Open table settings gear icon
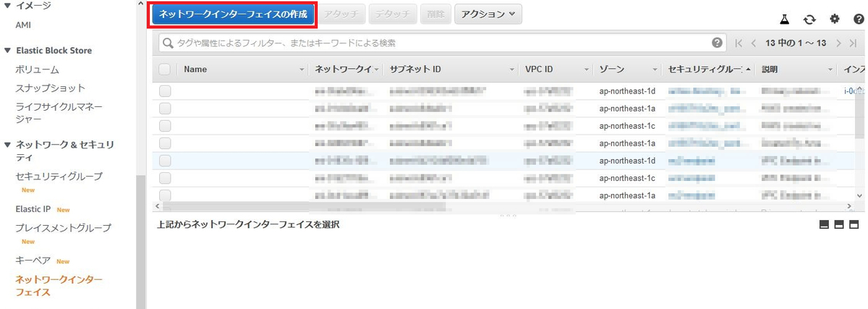The height and width of the screenshot is (309, 868). pos(835,20)
